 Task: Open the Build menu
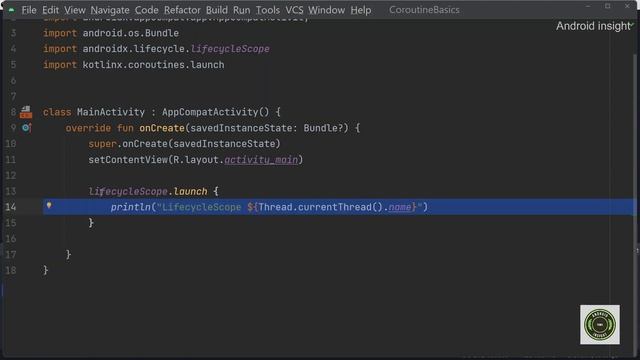(x=216, y=10)
